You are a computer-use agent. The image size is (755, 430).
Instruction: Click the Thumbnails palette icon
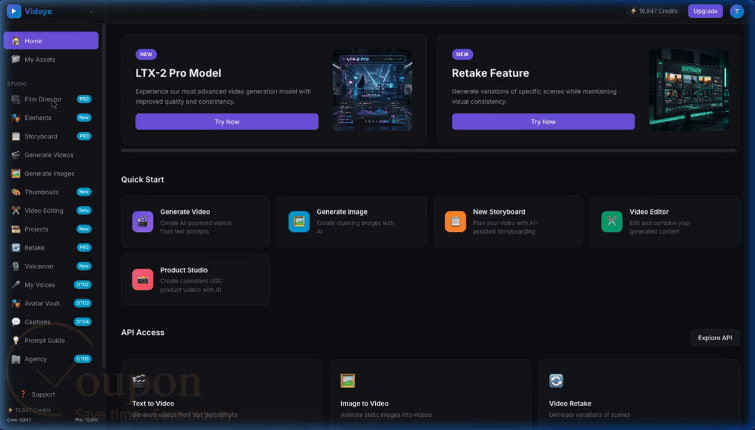pos(16,192)
